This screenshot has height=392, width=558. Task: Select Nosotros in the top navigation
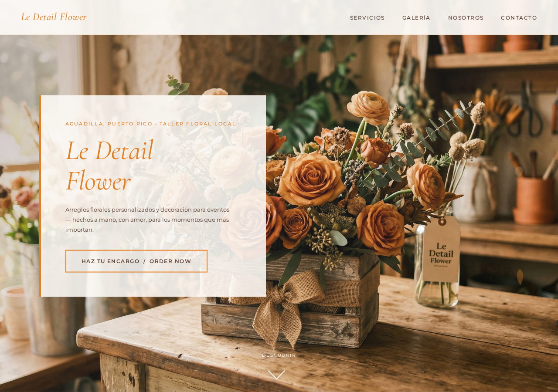466,18
